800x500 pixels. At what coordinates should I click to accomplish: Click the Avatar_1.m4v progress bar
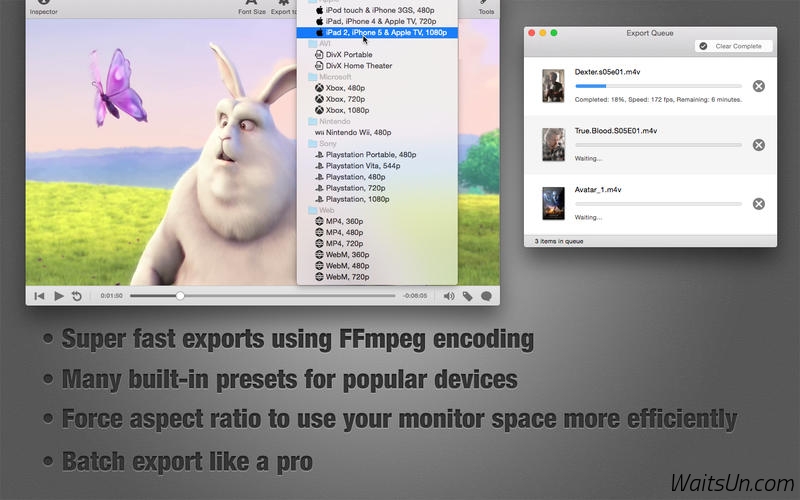tap(658, 204)
